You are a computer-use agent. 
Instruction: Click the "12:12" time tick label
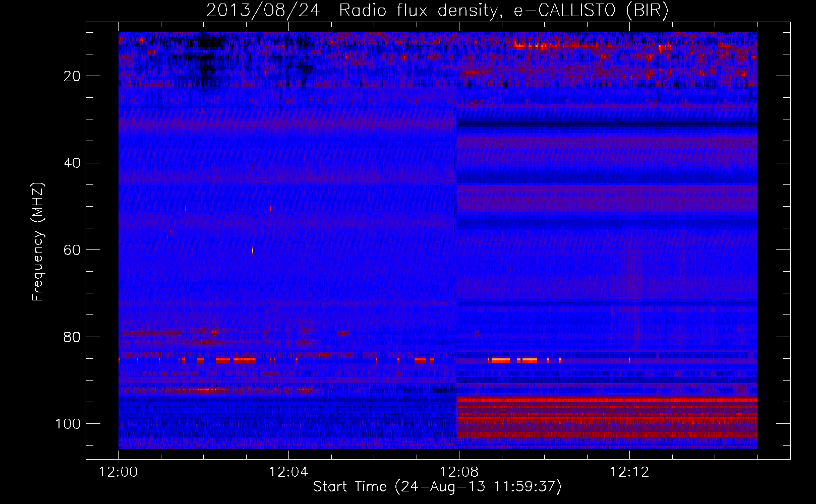(629, 472)
